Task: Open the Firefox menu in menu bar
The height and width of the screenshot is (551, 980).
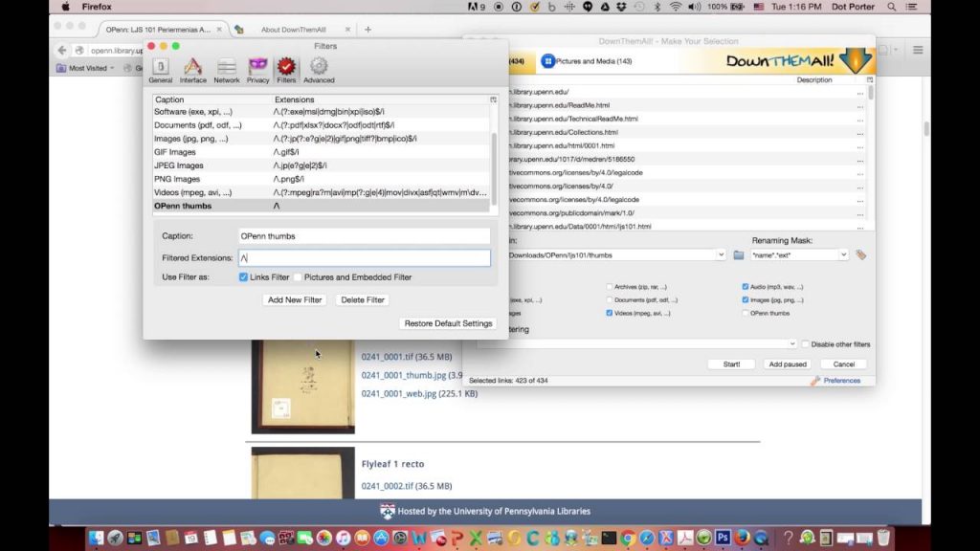Action: coord(97,7)
